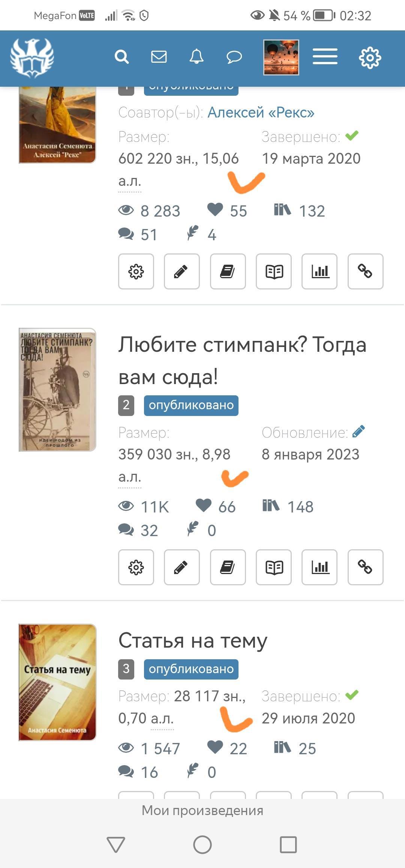Open search via magnifying glass icon
Screen dimensions: 405x868
point(122,57)
